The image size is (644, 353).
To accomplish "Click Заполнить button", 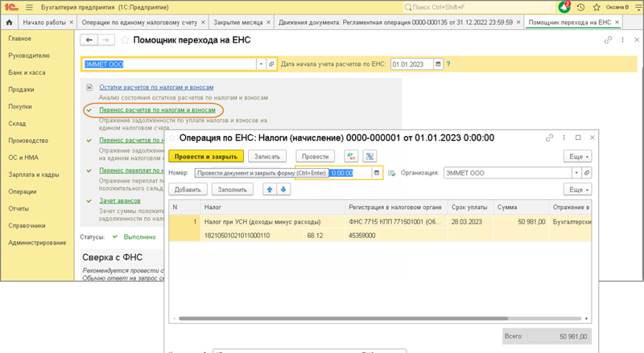I will [233, 190].
